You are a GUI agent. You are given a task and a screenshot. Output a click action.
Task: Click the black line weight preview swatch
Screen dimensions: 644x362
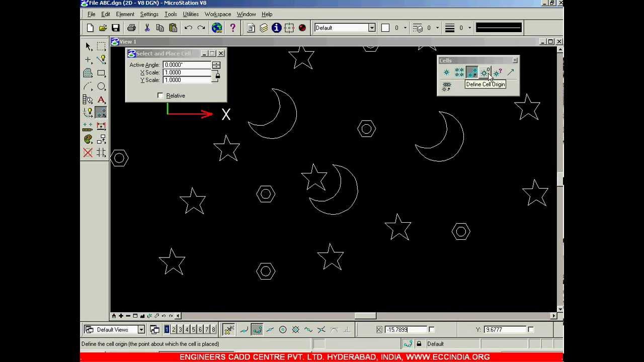pos(499,28)
